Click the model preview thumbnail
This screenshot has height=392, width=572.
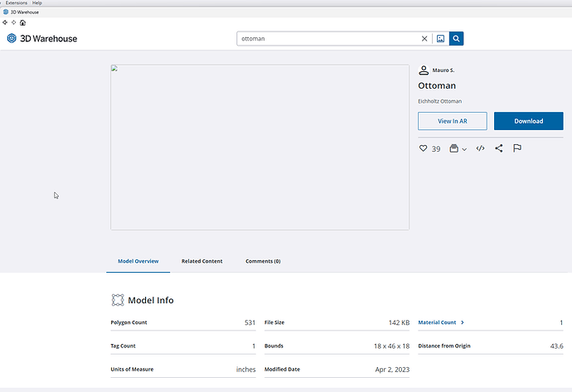coord(259,148)
